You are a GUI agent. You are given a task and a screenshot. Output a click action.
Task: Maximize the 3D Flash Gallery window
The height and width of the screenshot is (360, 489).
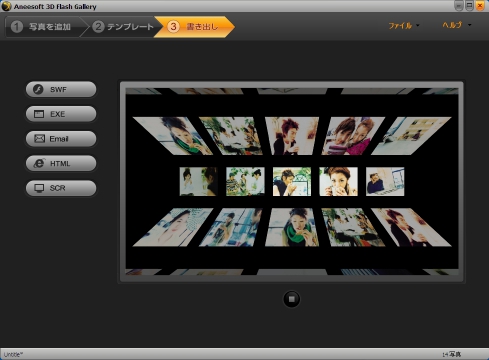pyautogui.click(x=469, y=6)
